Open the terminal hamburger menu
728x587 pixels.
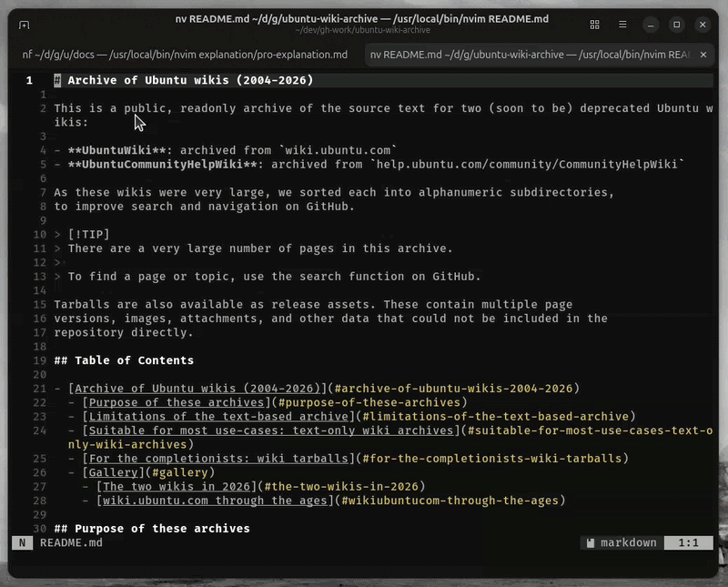click(x=622, y=25)
